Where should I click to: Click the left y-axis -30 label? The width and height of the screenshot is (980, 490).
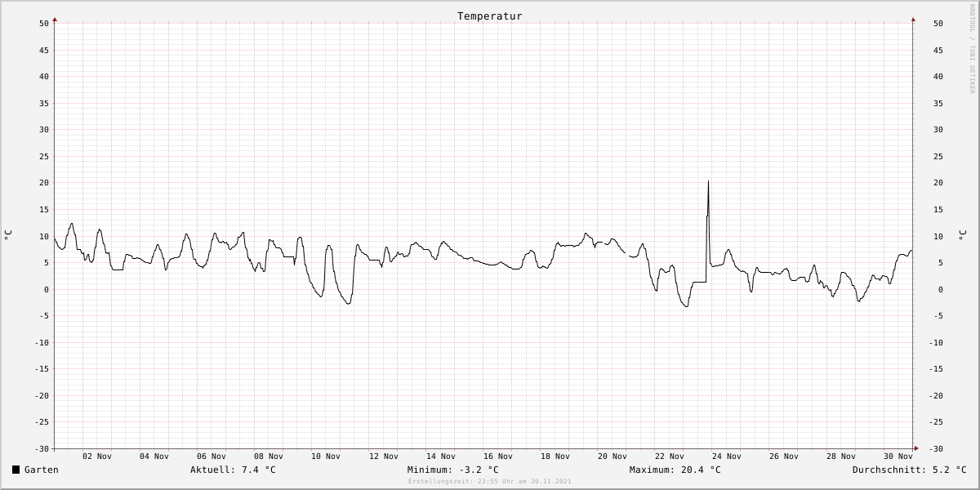(x=42, y=449)
